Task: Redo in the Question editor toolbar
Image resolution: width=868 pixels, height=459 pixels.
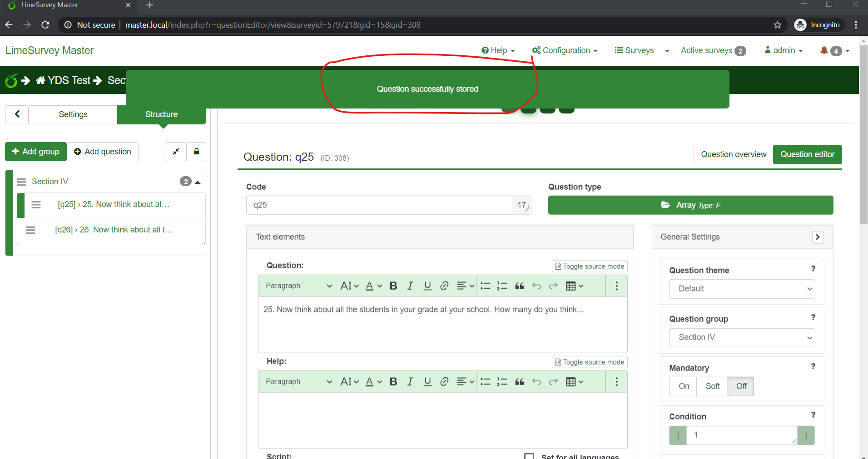Action: (553, 286)
